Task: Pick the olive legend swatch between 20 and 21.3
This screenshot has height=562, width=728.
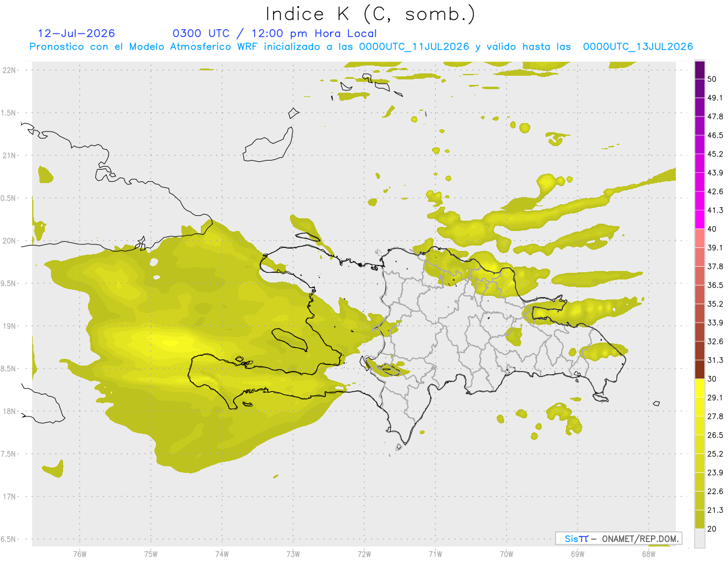Action: pyautogui.click(x=700, y=519)
